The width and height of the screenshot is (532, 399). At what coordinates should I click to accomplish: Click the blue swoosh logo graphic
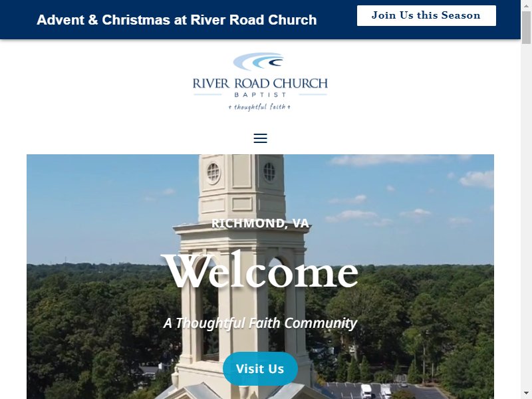click(x=259, y=61)
